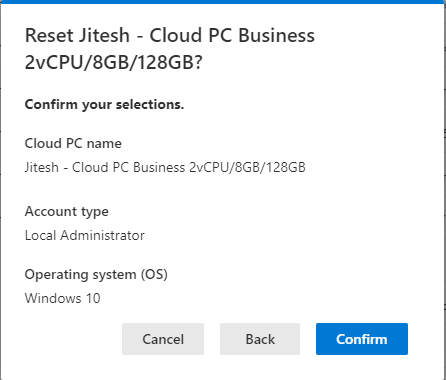
Task: Go back with the Back button
Action: [x=260, y=339]
